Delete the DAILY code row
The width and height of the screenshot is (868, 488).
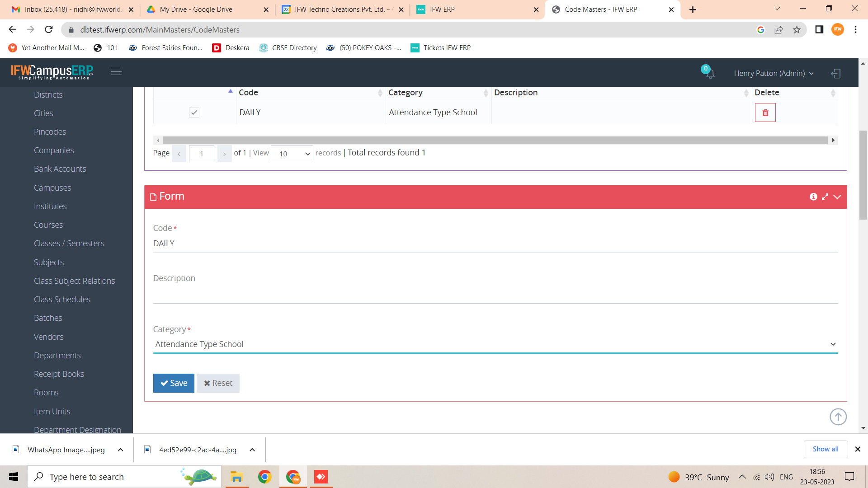(x=765, y=113)
